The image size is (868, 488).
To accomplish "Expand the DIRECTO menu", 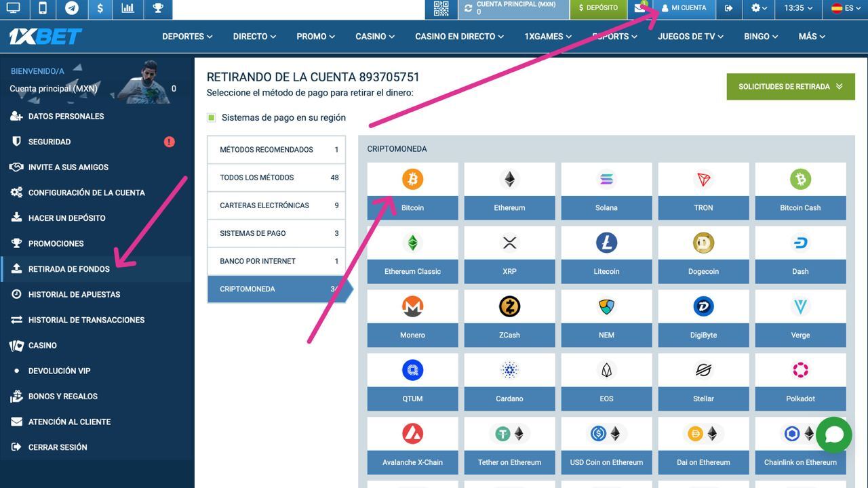I will (x=254, y=37).
